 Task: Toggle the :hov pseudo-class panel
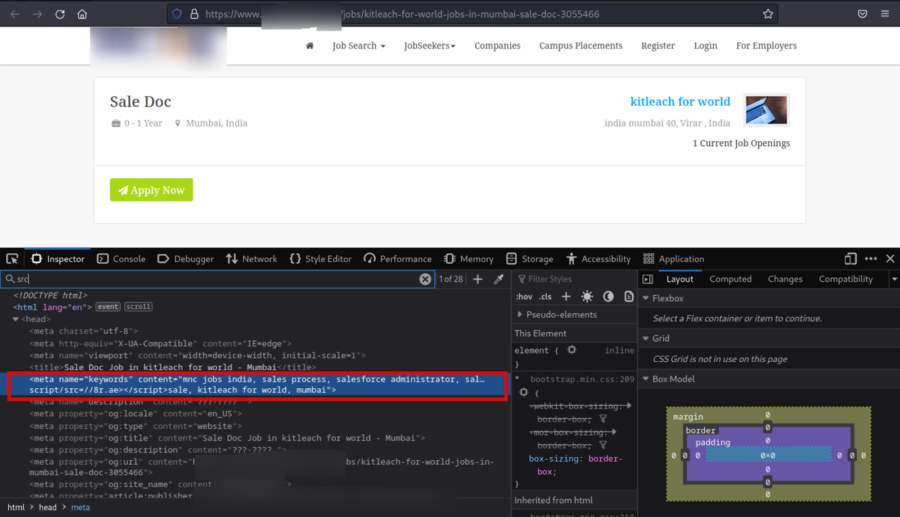(x=523, y=297)
